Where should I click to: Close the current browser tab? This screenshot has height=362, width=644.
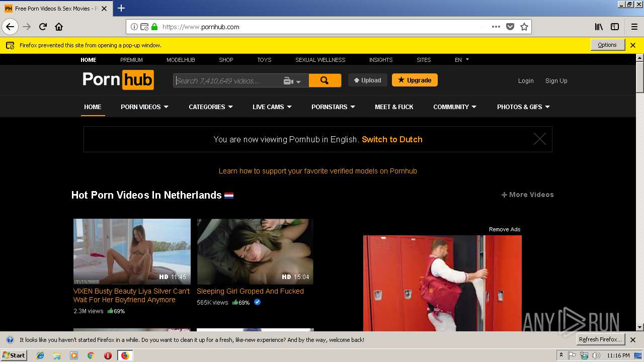[104, 9]
